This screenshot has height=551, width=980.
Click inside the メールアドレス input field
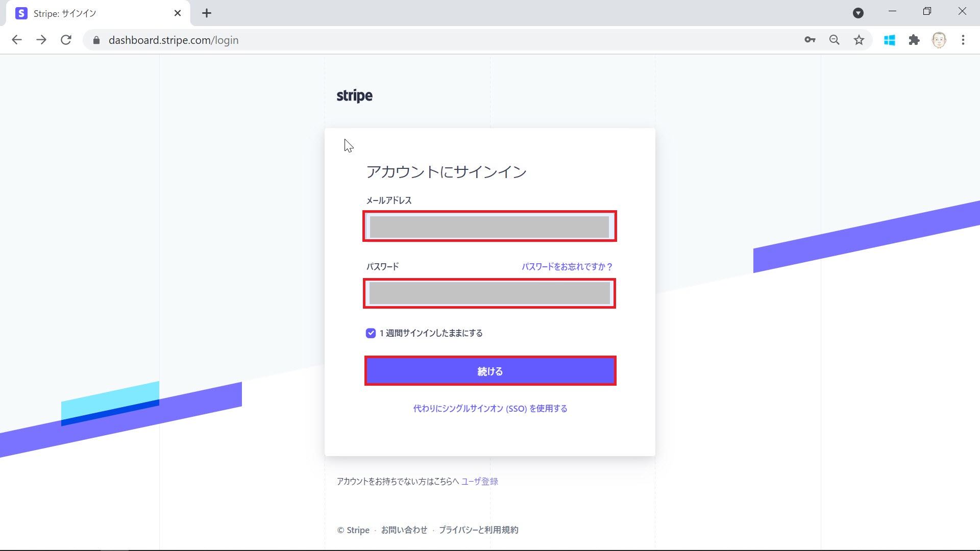pos(489,226)
